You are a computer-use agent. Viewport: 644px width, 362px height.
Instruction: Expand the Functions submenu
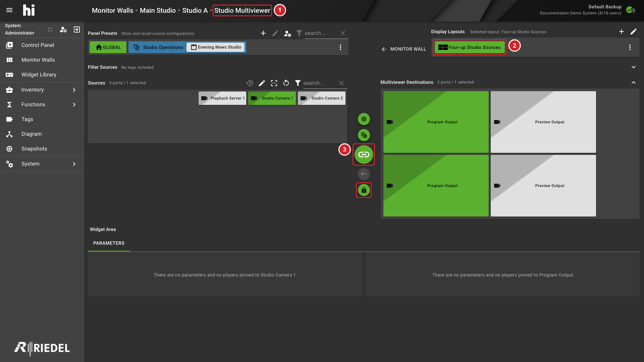pos(42,104)
